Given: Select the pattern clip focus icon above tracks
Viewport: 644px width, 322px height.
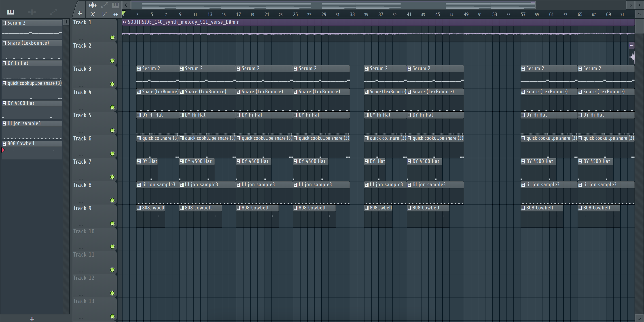Looking at the screenshot, I should 116,5.
